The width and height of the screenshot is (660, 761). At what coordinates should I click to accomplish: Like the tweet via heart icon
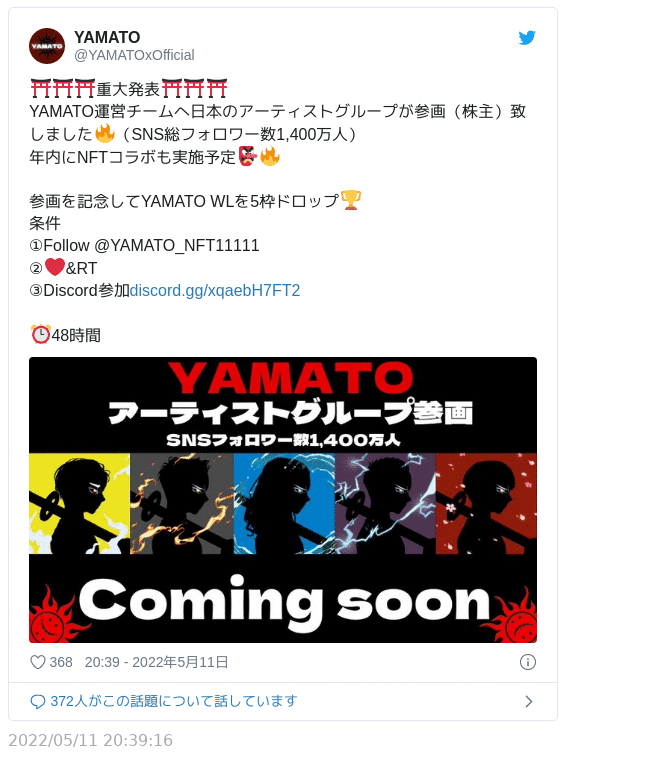[x=38, y=662]
